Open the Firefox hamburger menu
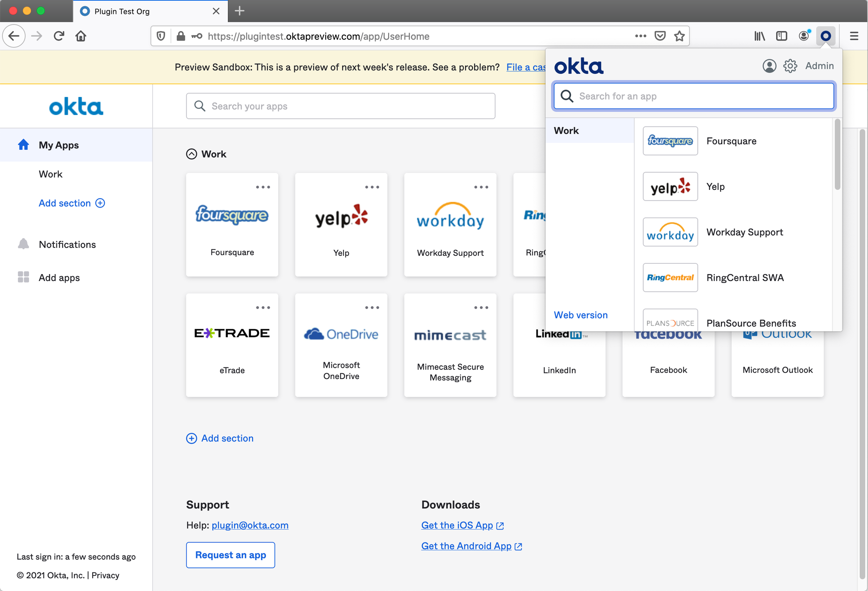868x591 pixels. 854,36
